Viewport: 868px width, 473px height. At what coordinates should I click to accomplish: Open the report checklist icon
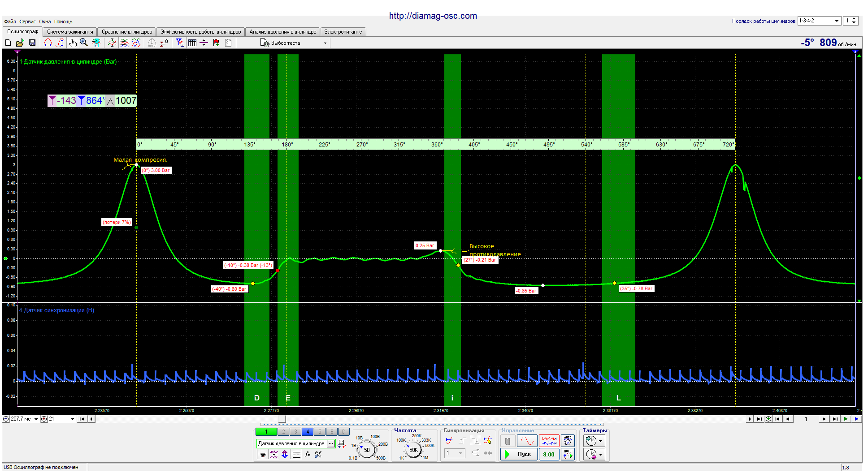click(228, 43)
